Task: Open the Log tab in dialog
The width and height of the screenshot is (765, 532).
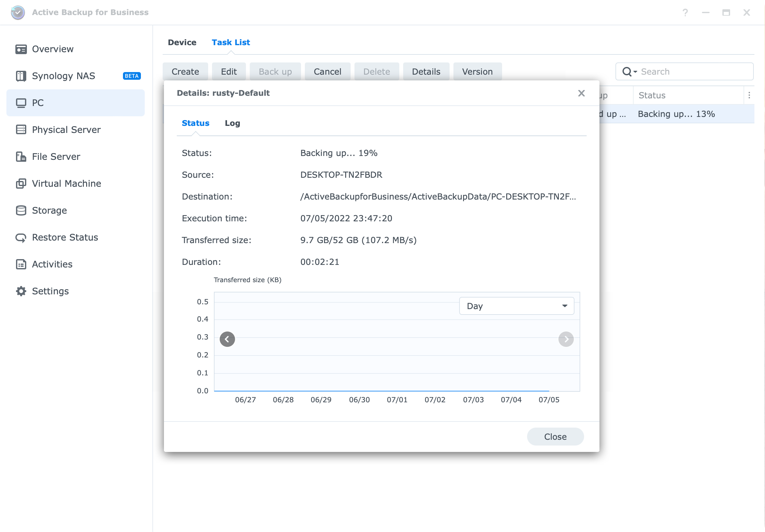Action: (232, 123)
